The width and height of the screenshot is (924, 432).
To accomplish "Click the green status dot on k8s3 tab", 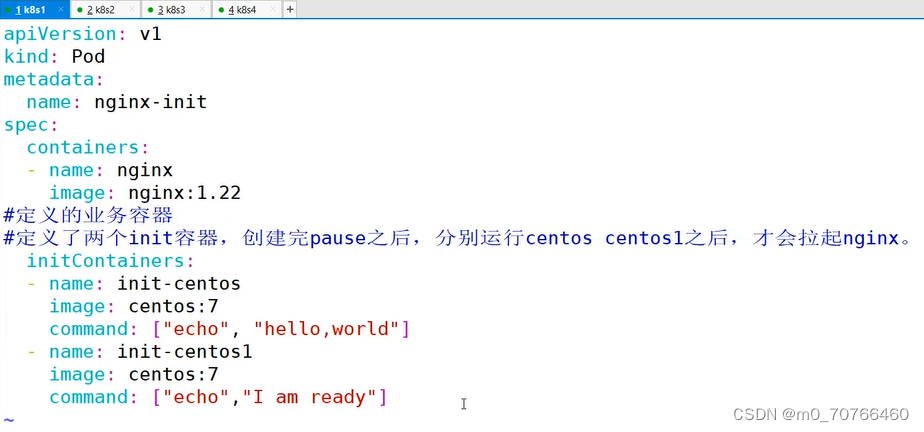I will pyautogui.click(x=150, y=9).
